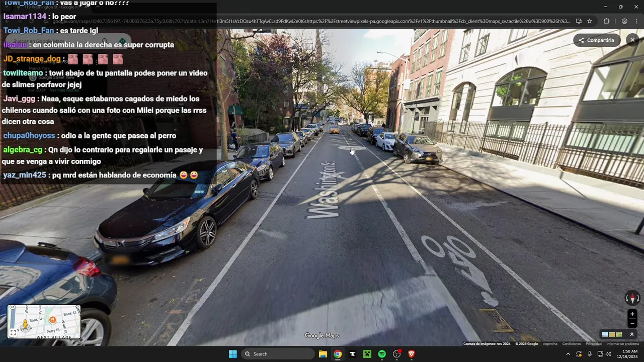Open Informar un problema link

[x=622, y=344]
